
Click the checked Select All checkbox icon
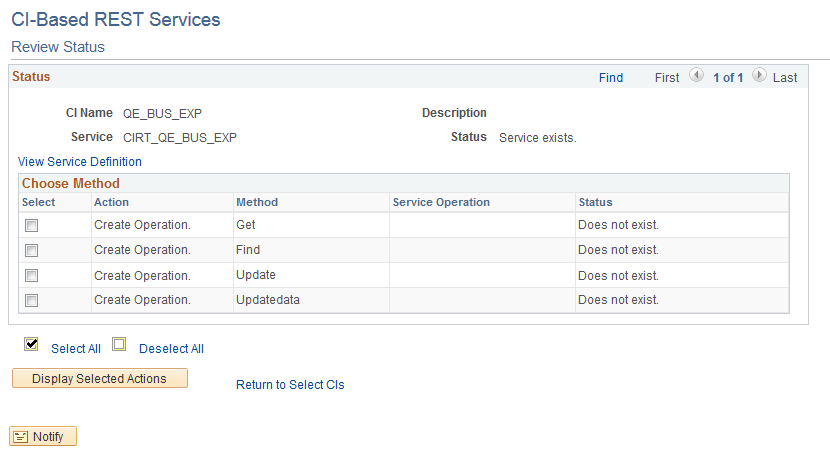[x=31, y=345]
